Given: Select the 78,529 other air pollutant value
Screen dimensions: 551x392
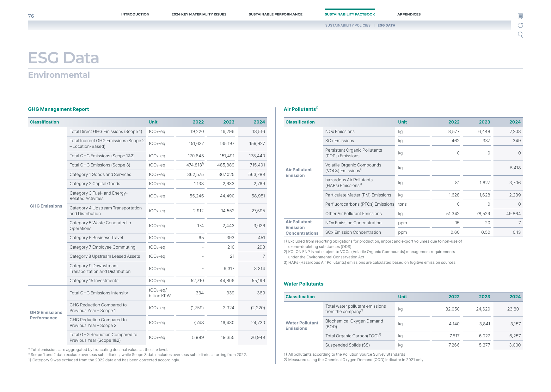Looking at the screenshot, I should tap(483, 214).
